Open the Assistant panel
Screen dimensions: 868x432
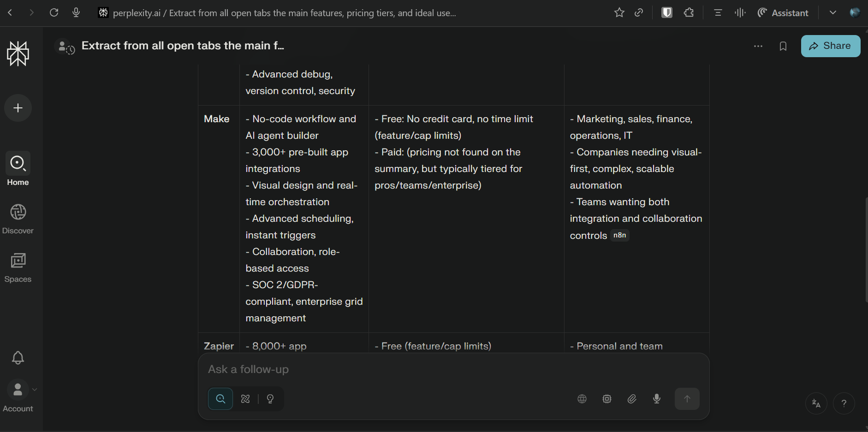click(783, 13)
